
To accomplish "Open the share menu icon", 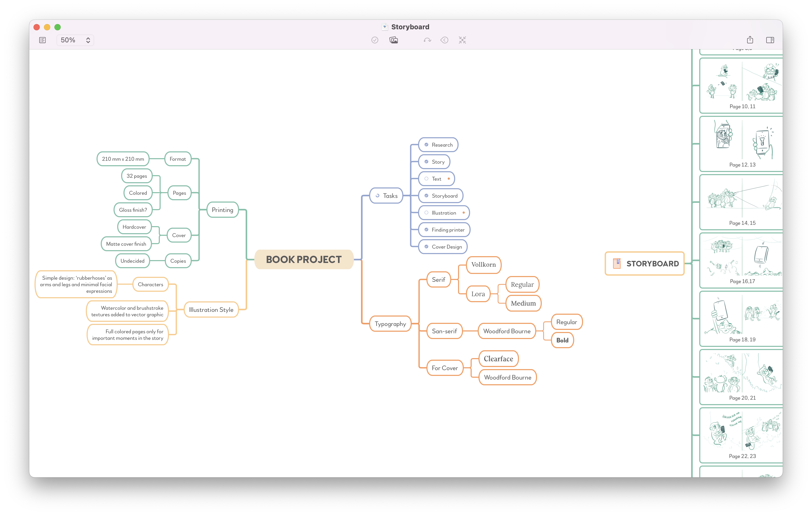I will pyautogui.click(x=750, y=40).
